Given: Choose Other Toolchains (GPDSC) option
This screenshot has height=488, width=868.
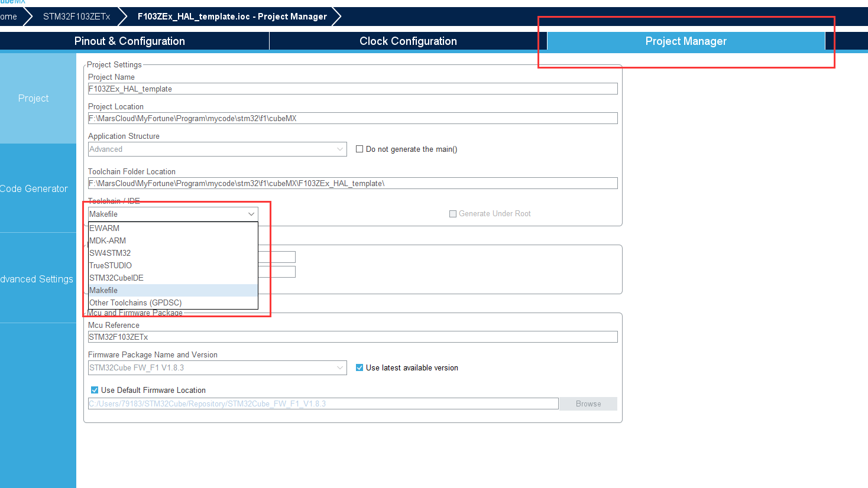Looking at the screenshot, I should (x=173, y=302).
